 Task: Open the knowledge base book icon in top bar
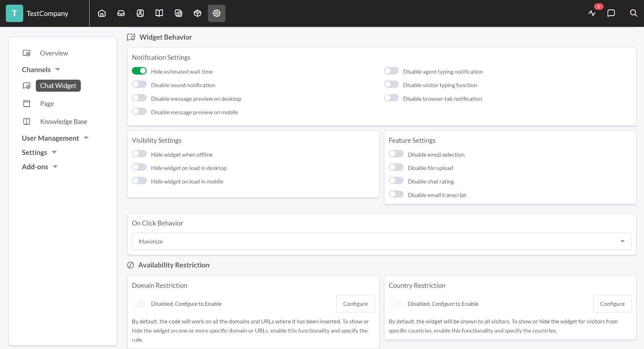(x=159, y=13)
